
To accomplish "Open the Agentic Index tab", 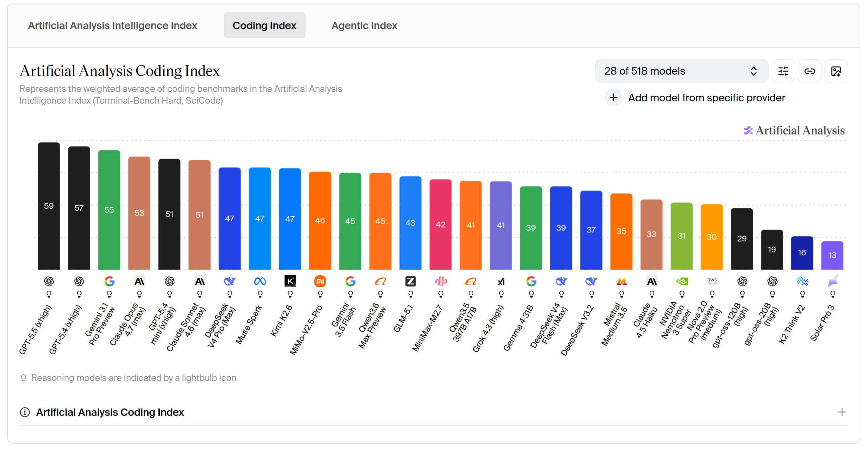I will point(364,25).
